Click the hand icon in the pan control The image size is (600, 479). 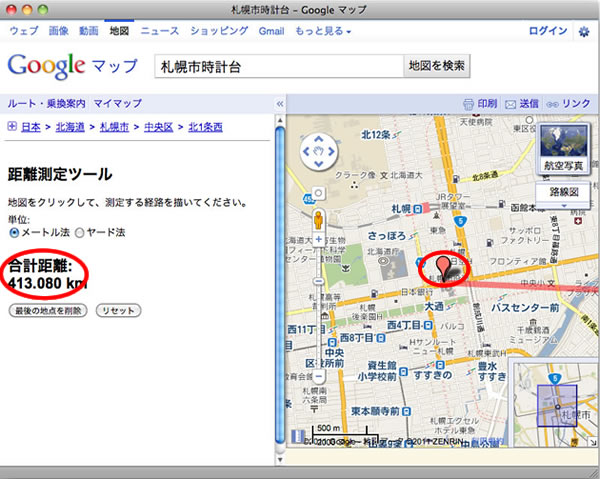point(319,152)
